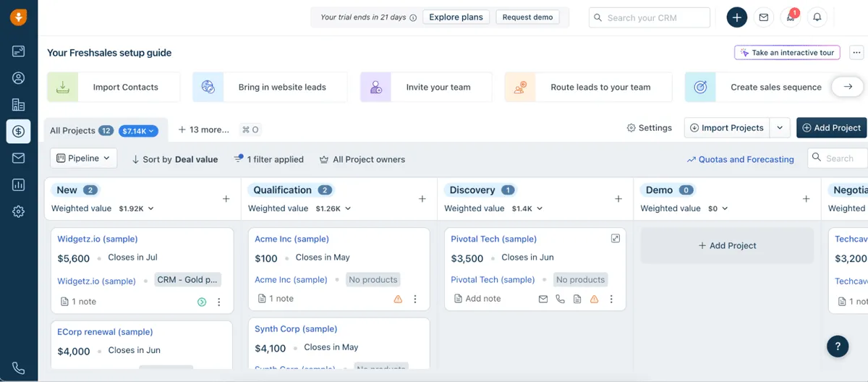The height and width of the screenshot is (382, 868).
Task: Open projects Settings link
Action: coord(649,127)
